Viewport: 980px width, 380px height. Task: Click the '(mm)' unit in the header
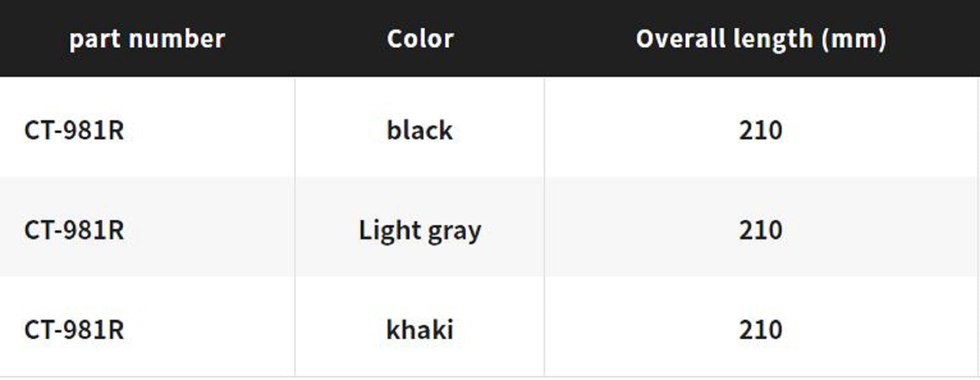click(854, 39)
